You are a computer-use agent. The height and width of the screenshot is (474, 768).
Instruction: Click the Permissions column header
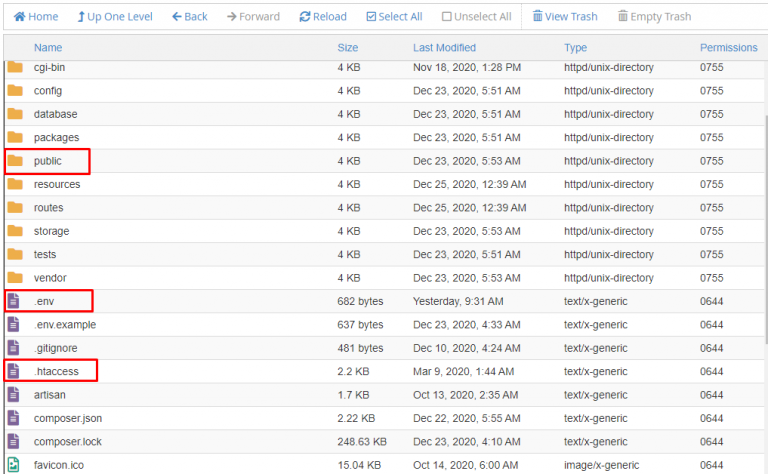point(728,47)
